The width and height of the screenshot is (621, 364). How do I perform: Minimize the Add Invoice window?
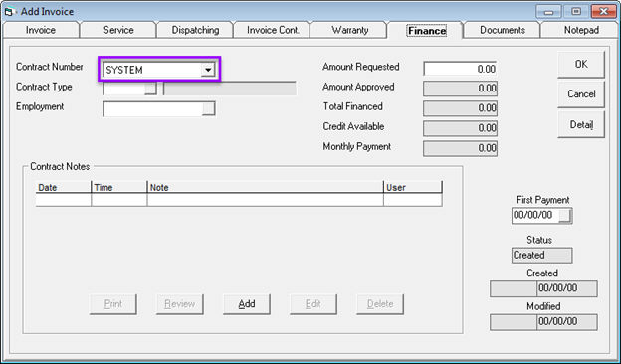pyautogui.click(x=548, y=12)
